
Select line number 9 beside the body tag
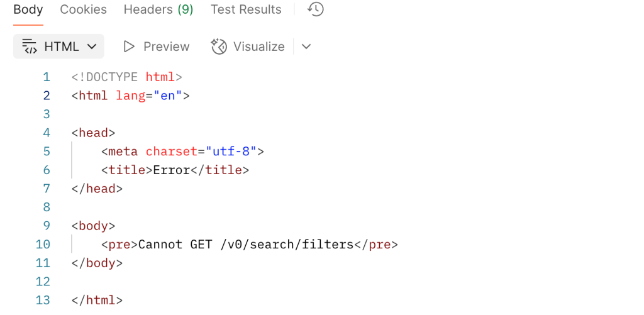(x=46, y=226)
